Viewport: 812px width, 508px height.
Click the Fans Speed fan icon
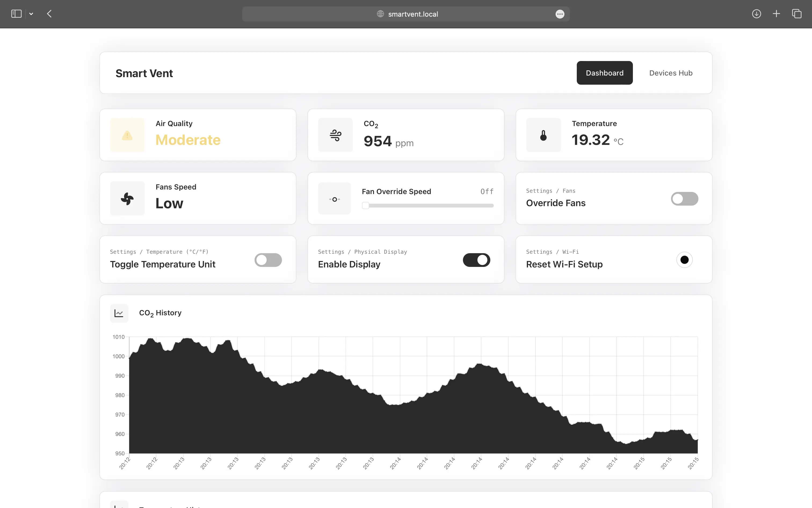click(x=127, y=199)
